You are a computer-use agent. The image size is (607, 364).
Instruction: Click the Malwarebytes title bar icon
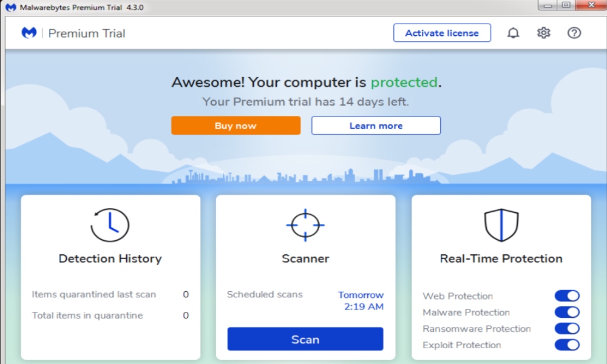(x=10, y=7)
